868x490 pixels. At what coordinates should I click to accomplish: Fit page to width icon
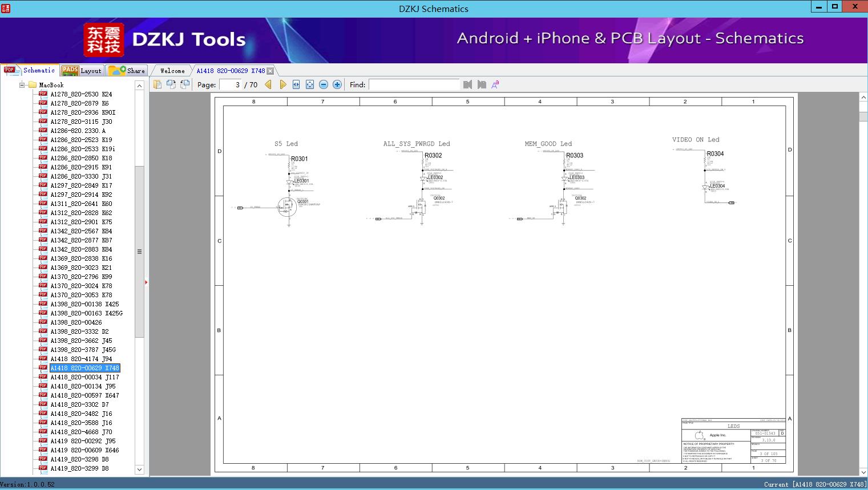click(x=296, y=84)
